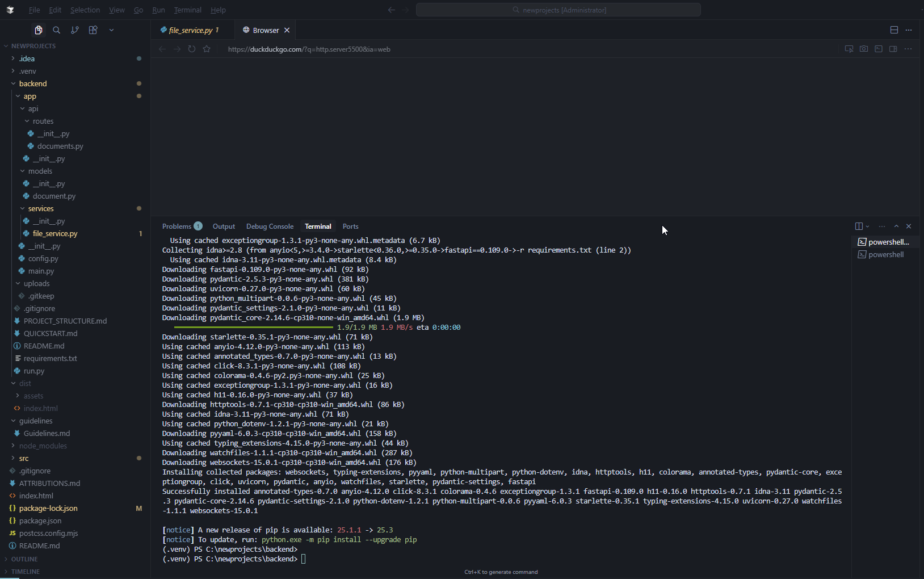This screenshot has height=579, width=924.
Task: Open the requirements.txt file
Action: (x=50, y=358)
